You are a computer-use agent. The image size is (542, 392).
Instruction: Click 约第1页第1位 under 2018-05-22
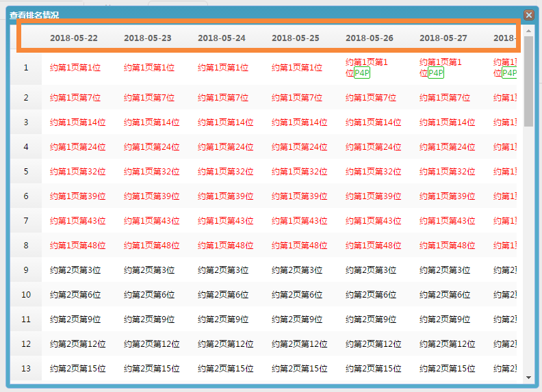tap(75, 68)
